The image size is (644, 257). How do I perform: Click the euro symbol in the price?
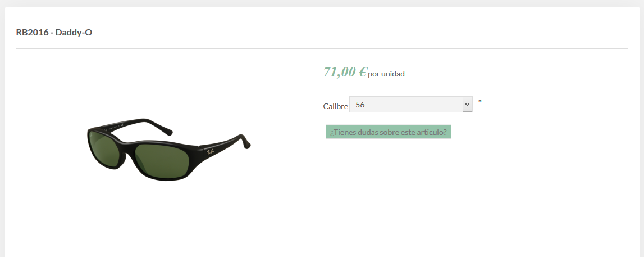pos(362,72)
